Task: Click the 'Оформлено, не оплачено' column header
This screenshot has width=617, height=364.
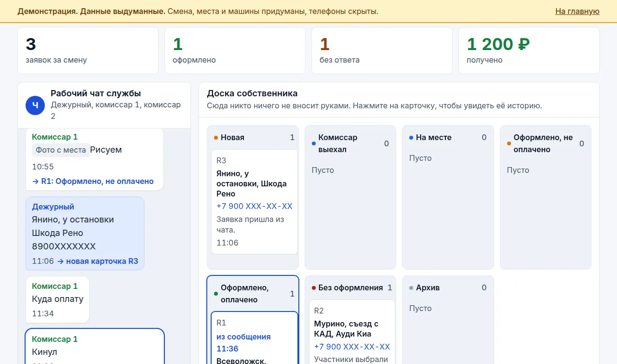Action: (x=546, y=143)
